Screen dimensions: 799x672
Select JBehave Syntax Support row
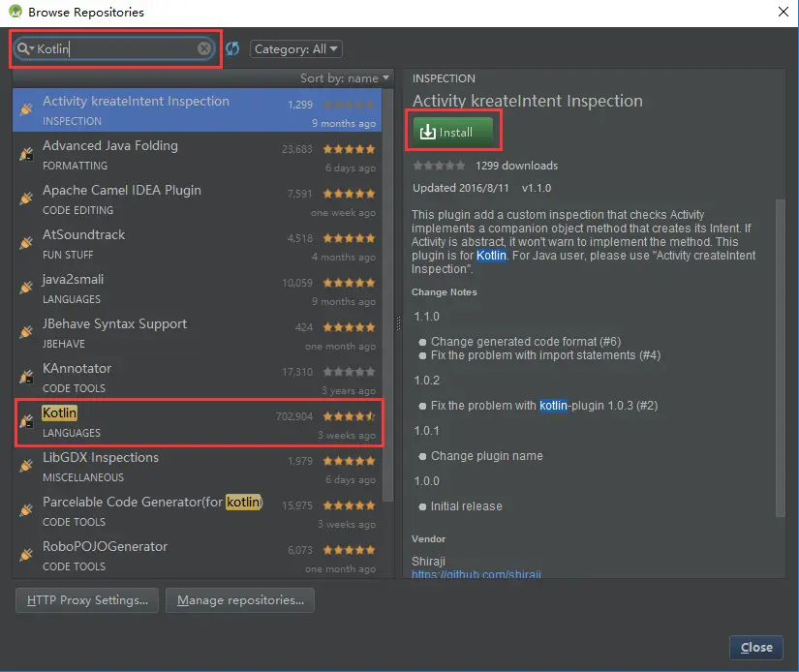click(198, 333)
